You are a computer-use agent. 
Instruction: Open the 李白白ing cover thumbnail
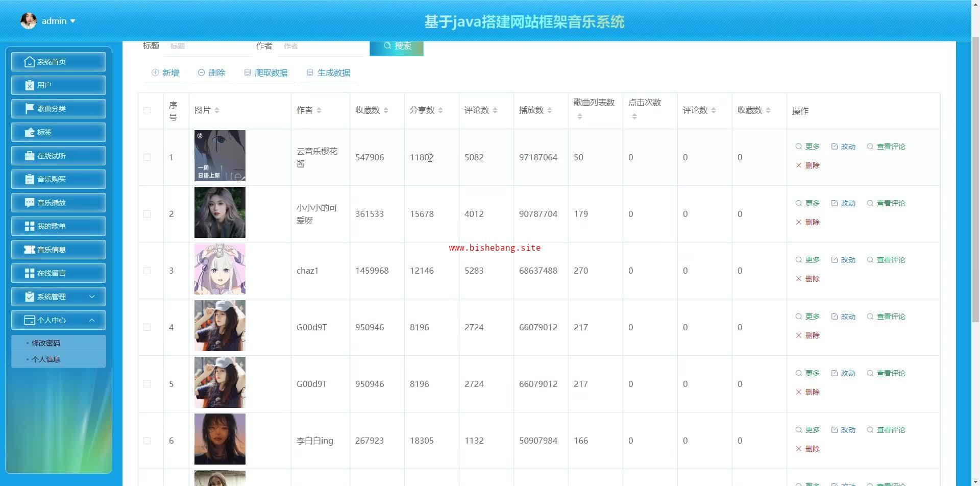tap(220, 439)
